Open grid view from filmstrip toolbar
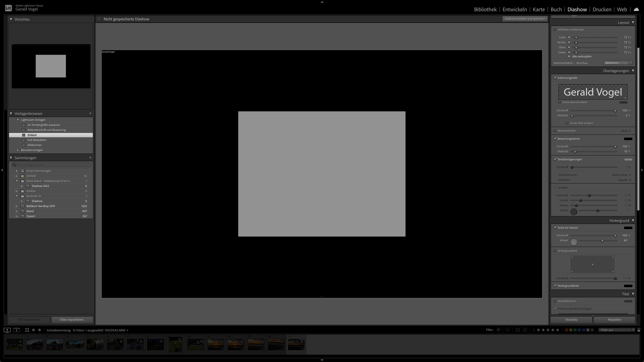Image resolution: width=644 pixels, height=362 pixels. 27,330
